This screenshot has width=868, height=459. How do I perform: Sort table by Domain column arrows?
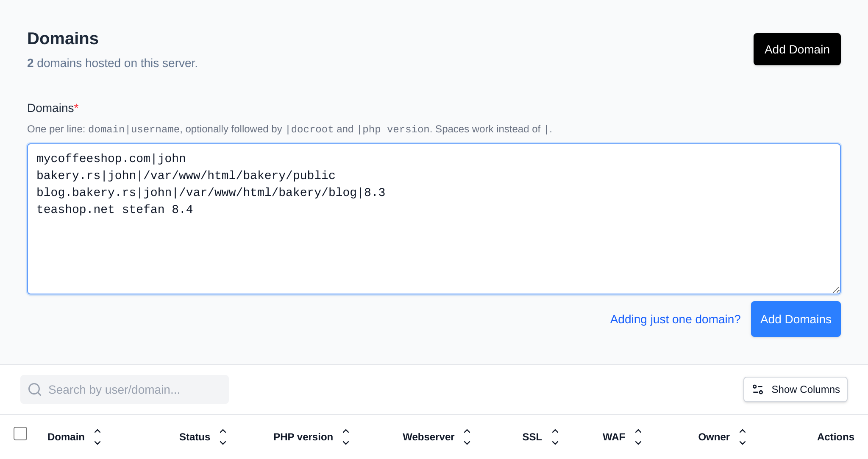pos(97,437)
